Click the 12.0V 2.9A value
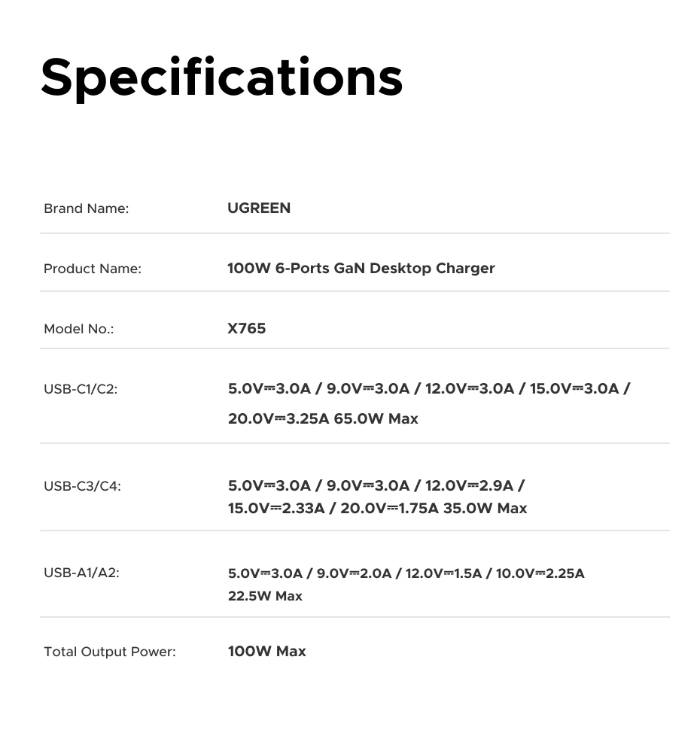This screenshot has height=748, width=700. click(x=469, y=486)
